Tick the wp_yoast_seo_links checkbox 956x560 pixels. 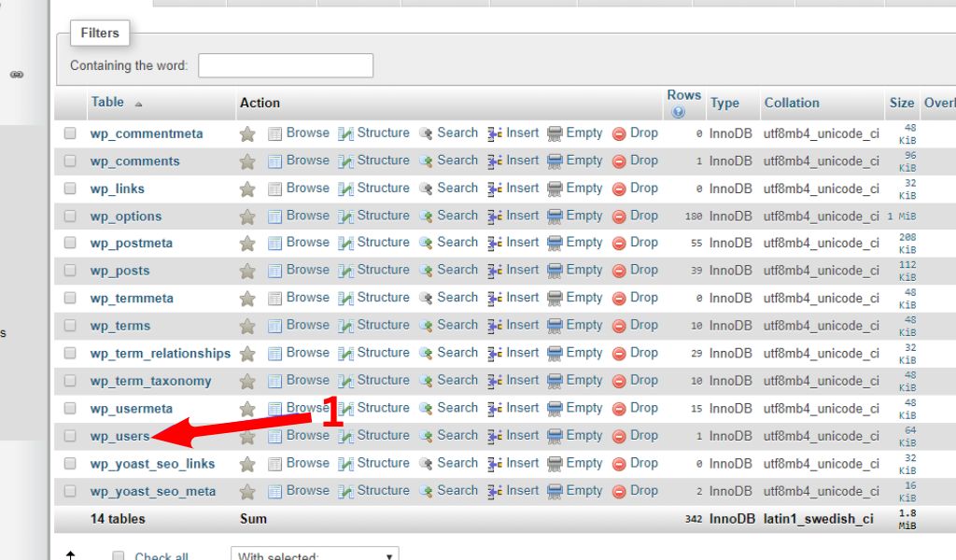(x=70, y=463)
